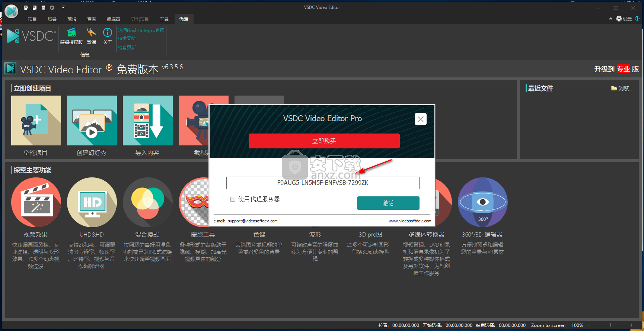Click the 色键 feature label
The image size is (644, 331).
coord(259,235)
